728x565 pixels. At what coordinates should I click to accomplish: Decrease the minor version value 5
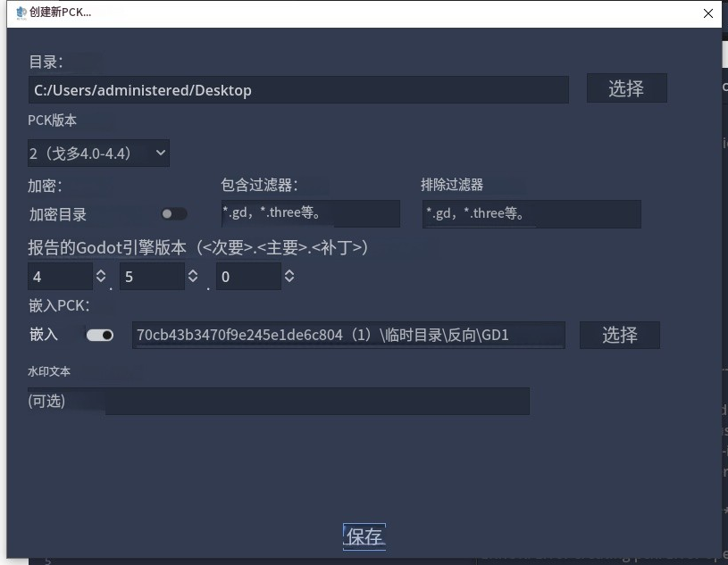[193, 282]
